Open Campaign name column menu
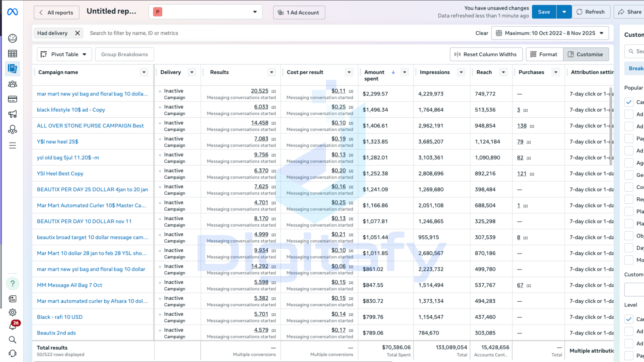The height and width of the screenshot is (362, 644). [144, 72]
